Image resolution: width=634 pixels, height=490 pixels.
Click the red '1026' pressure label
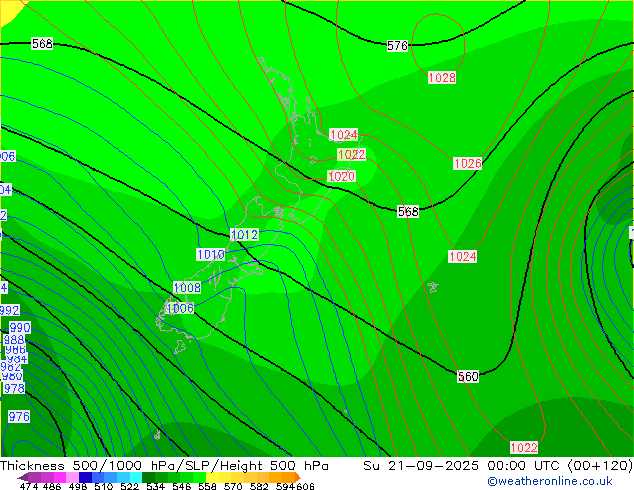[467, 163]
